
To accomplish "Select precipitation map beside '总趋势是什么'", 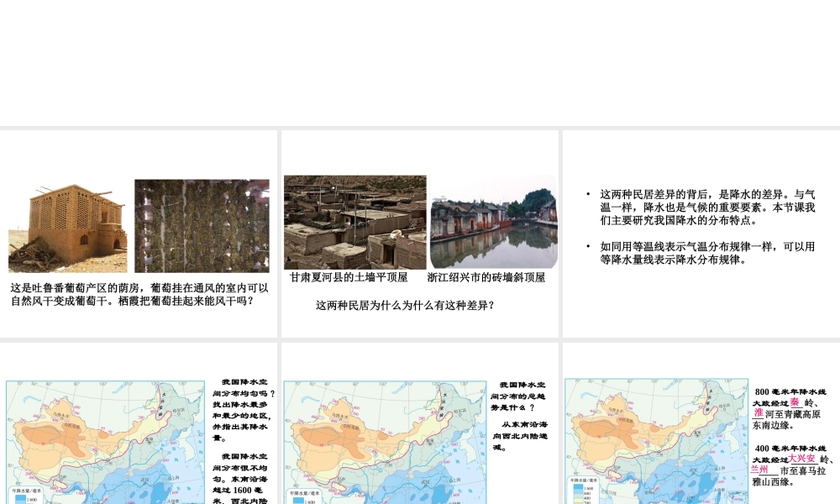I will click(x=385, y=442).
